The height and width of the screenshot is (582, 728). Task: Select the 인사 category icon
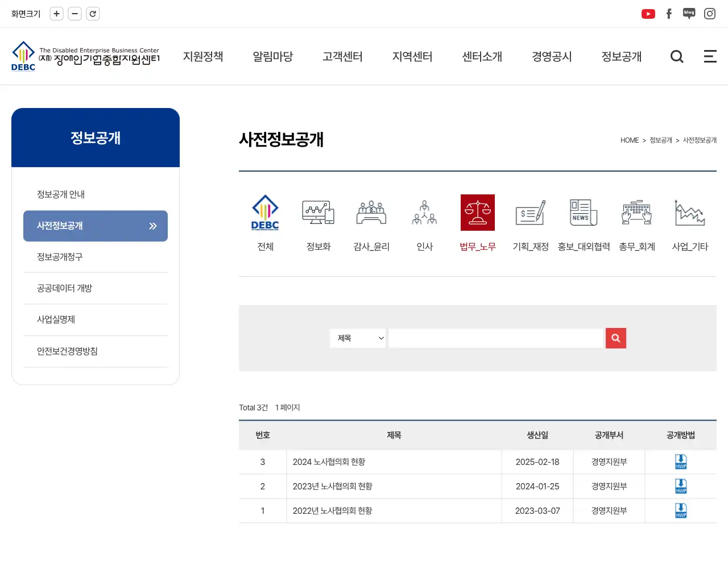[425, 213]
